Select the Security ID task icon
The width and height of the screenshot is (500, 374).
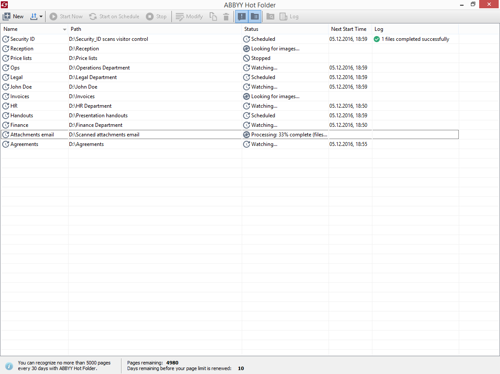tap(6, 39)
